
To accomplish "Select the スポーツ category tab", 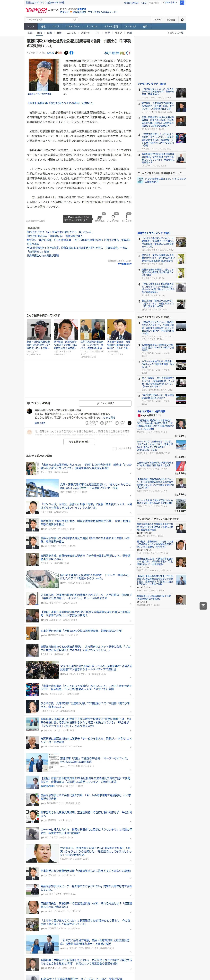I will [86, 33].
